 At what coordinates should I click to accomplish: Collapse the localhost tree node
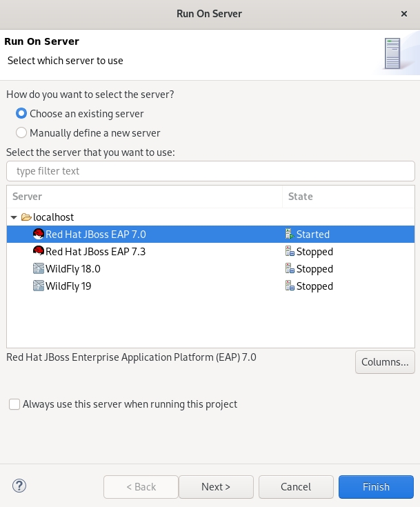tap(14, 217)
